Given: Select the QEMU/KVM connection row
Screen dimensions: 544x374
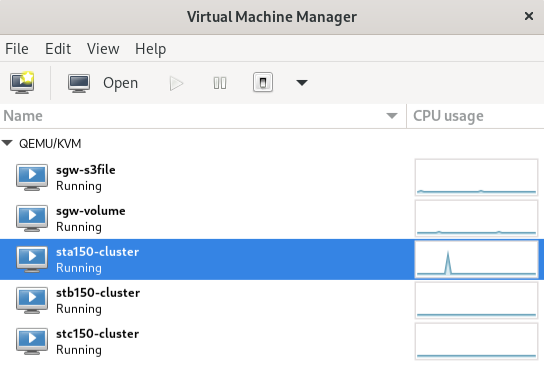Looking at the screenshot, I should pos(272,143).
